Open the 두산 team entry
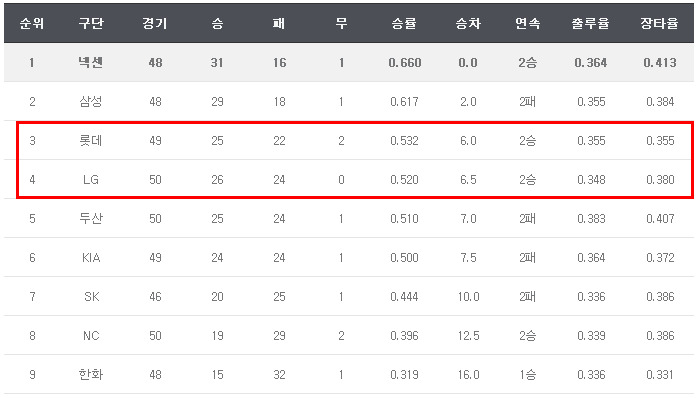This screenshot has width=698, height=398. 91,219
